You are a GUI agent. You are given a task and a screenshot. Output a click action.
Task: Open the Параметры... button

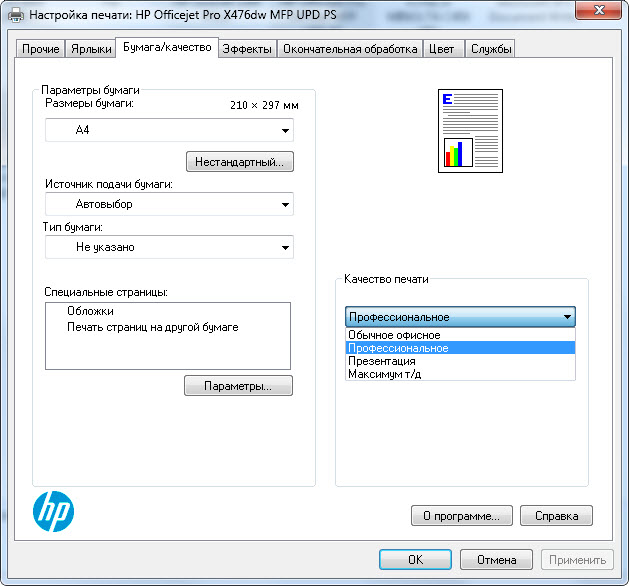238,386
